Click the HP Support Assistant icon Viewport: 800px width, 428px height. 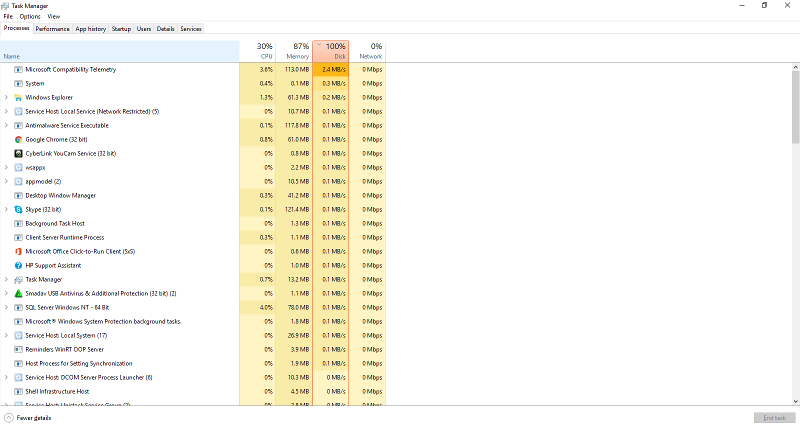click(18, 266)
